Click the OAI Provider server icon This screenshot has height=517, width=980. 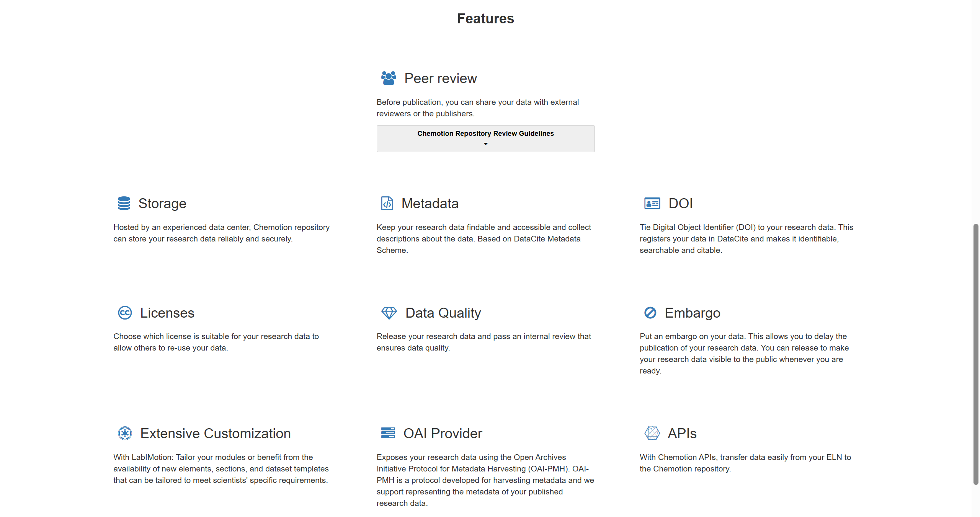click(x=388, y=433)
